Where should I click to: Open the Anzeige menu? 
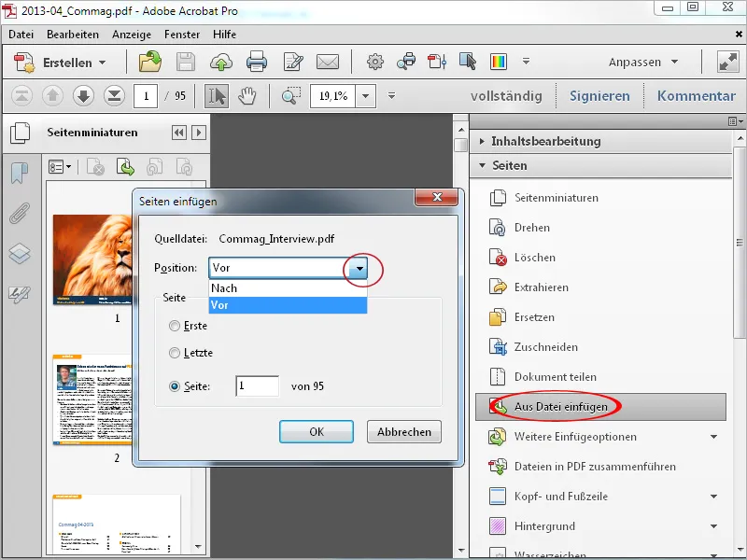(132, 35)
